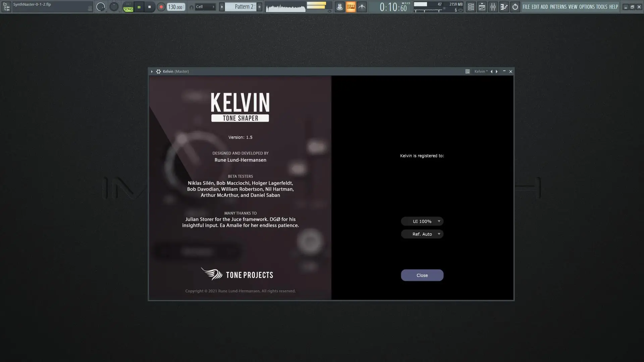The height and width of the screenshot is (362, 644).
Task: Open the Ref. Auto dropdown
Action: tap(422, 234)
